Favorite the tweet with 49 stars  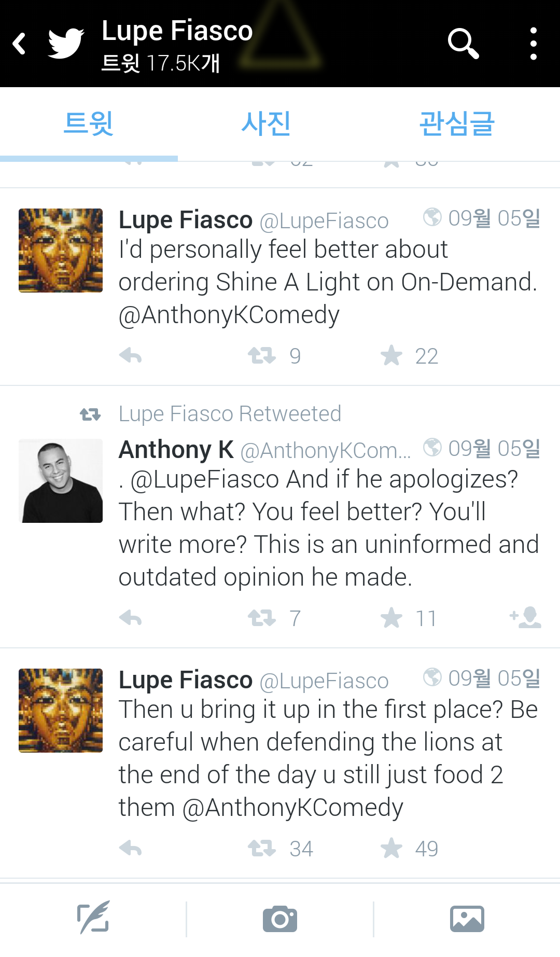391,849
